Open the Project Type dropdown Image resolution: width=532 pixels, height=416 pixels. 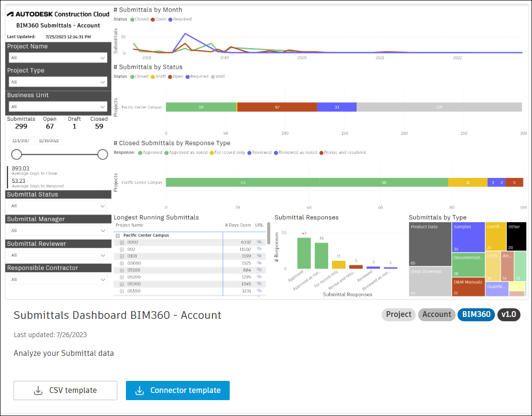click(58, 82)
